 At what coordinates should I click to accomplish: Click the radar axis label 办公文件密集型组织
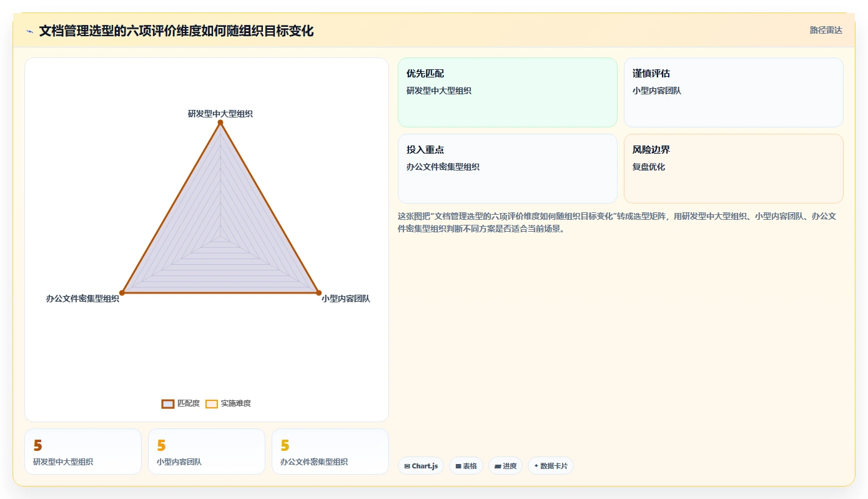coord(82,299)
